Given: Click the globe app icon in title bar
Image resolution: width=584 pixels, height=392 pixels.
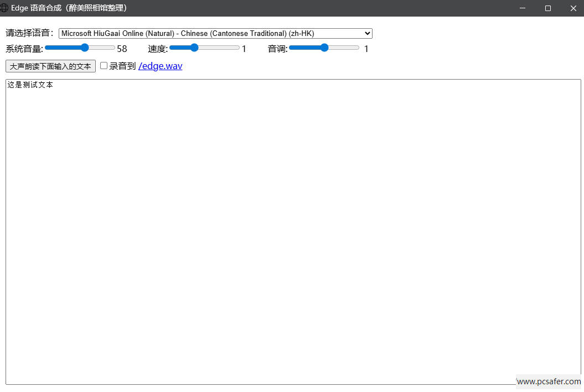Looking at the screenshot, I should tap(4, 8).
